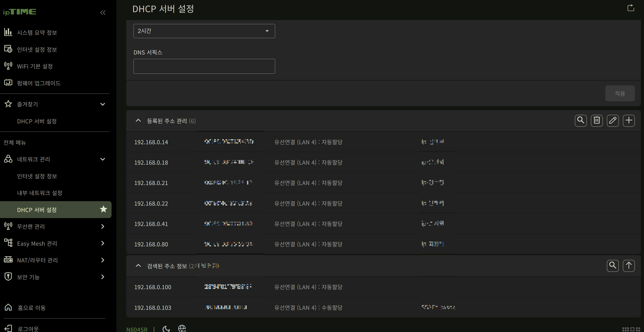The image size is (644, 332).
Task: Toggle dark mode moon icon
Action: (166, 329)
